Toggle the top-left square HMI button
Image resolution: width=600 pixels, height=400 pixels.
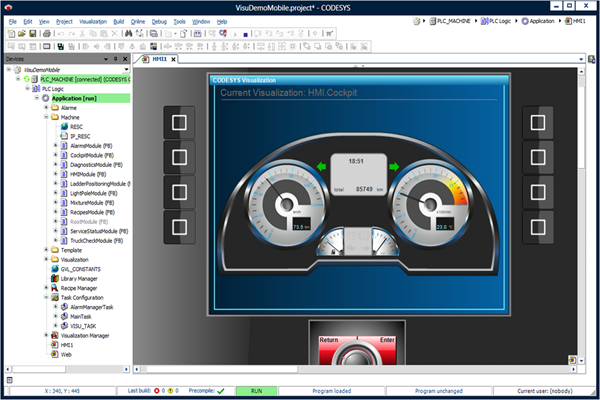[181, 124]
